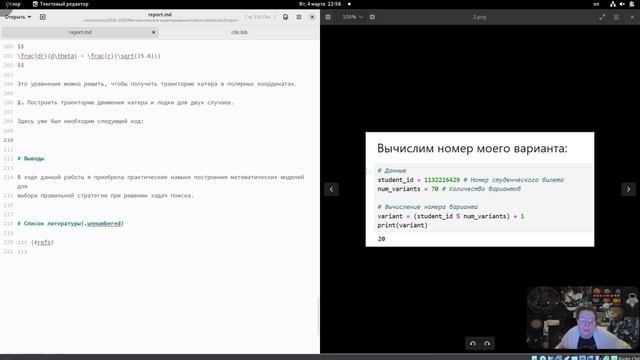Go to the next image with right arrow
This screenshot has width=640, height=360.
click(629, 189)
